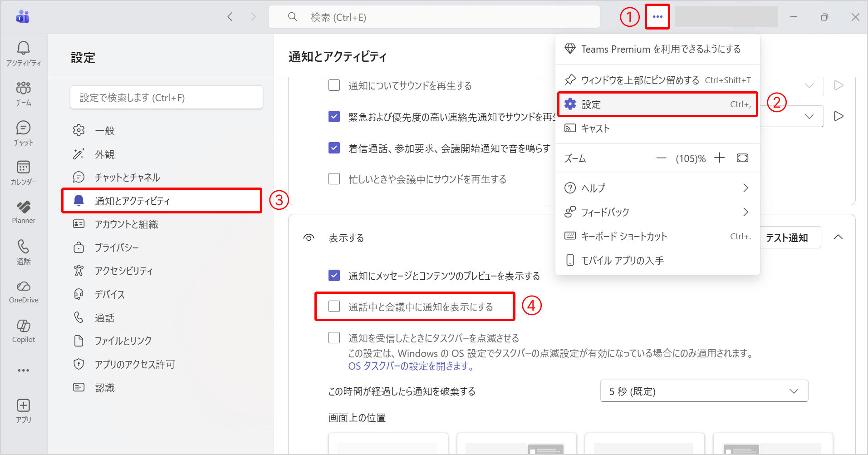The height and width of the screenshot is (455, 868).
Task: Open the OS タスクバーの設定を開きます link
Action: [x=411, y=366]
